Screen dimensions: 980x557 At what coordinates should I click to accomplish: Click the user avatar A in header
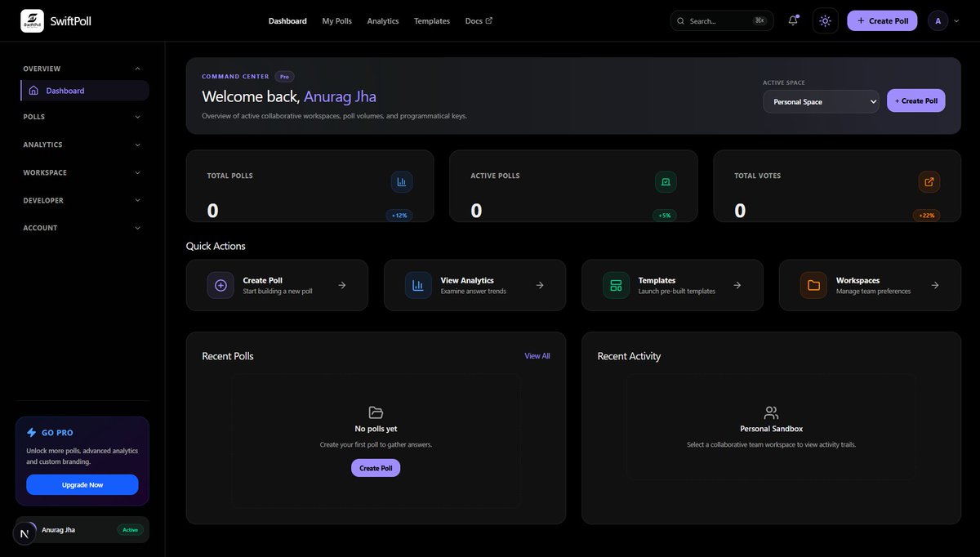(x=938, y=20)
